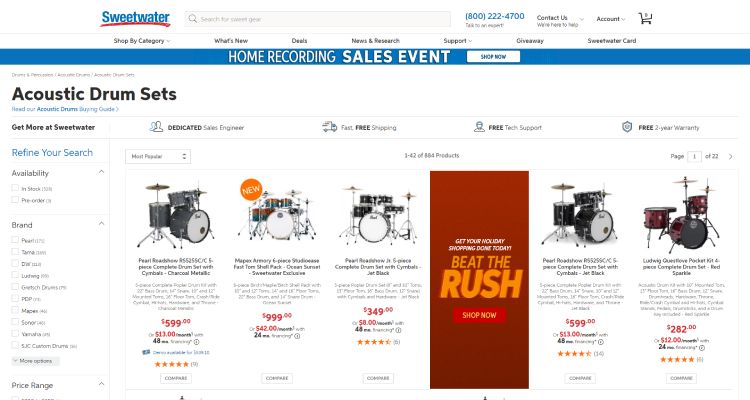This screenshot has height=400, width=750.
Task: Click the free Tech Support icon
Action: click(479, 127)
